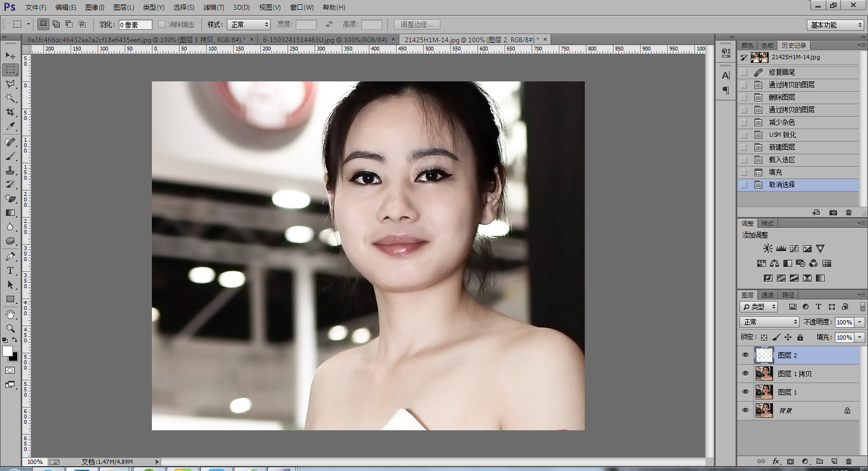Select the Path Selection tool
The image size is (868, 471).
coord(10,285)
